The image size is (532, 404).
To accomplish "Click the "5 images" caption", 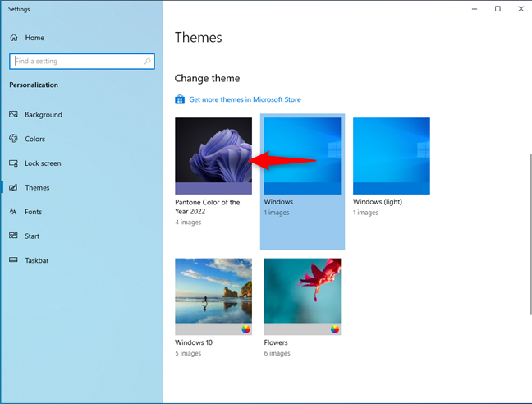I will pos(188,353).
